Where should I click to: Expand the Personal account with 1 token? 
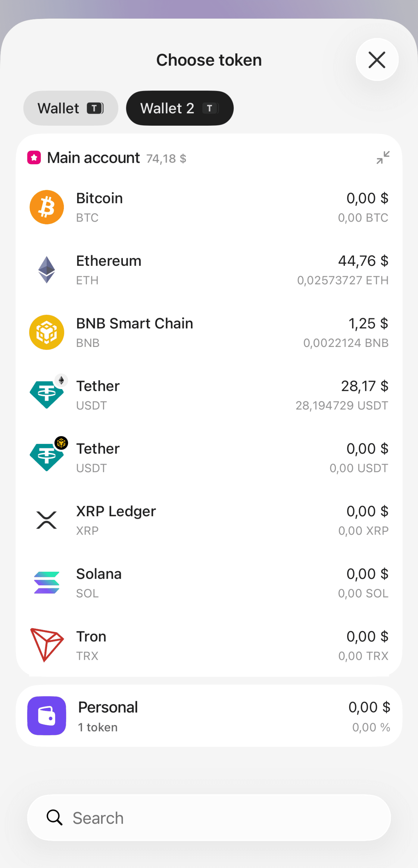pyautogui.click(x=209, y=716)
